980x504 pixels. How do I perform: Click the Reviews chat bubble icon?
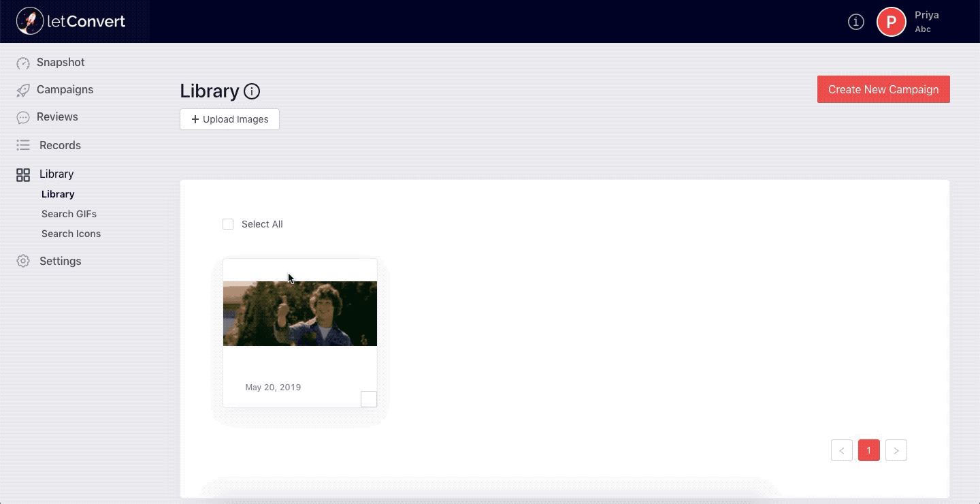tap(23, 117)
